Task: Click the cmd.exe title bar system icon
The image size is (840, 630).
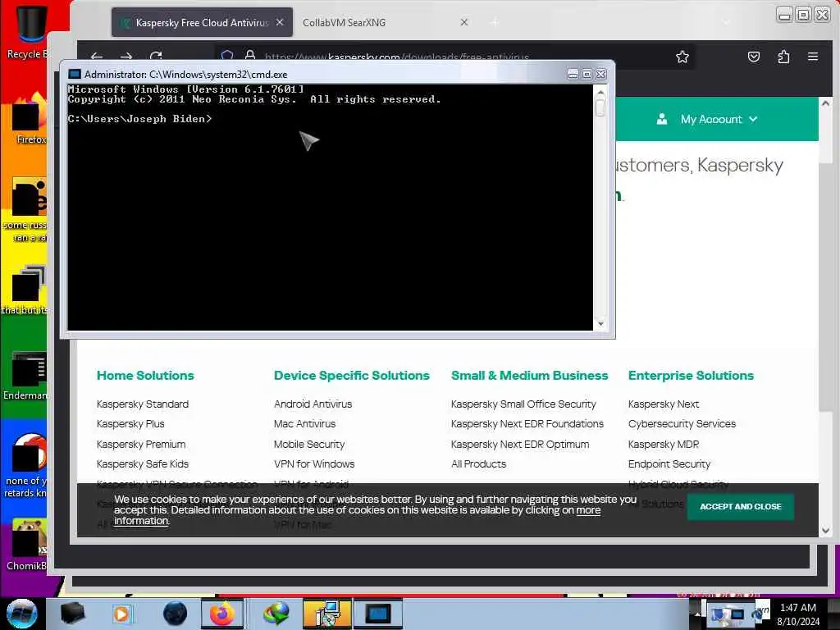Action: click(x=75, y=74)
